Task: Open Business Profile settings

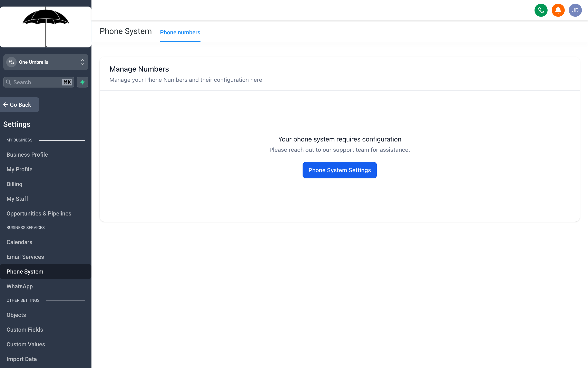Action: pos(46,155)
